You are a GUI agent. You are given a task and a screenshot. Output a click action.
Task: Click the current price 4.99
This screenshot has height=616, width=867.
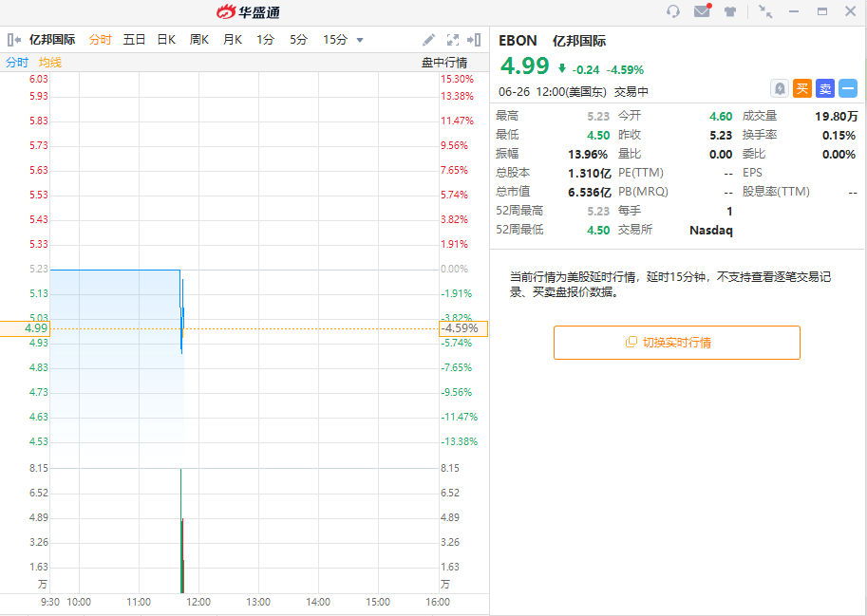click(525, 65)
